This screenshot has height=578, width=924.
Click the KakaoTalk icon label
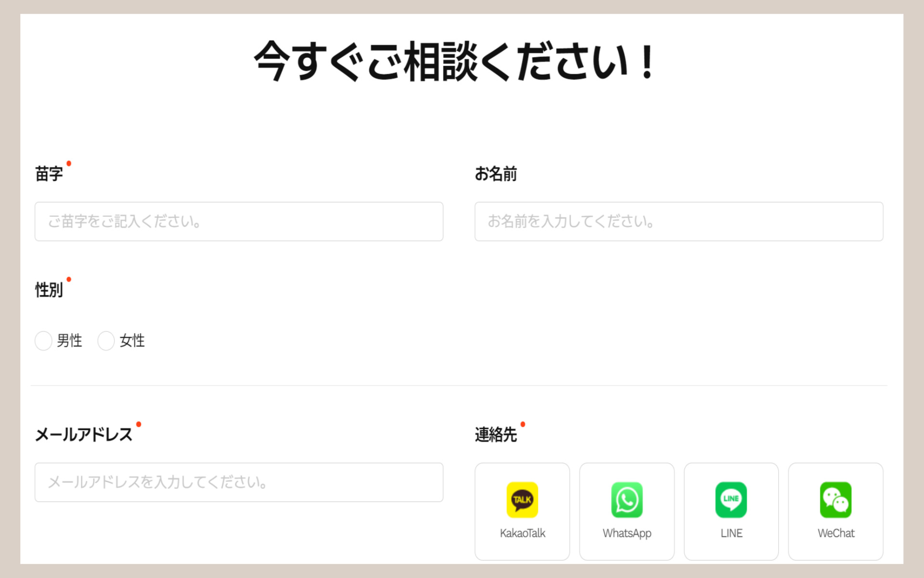click(522, 533)
